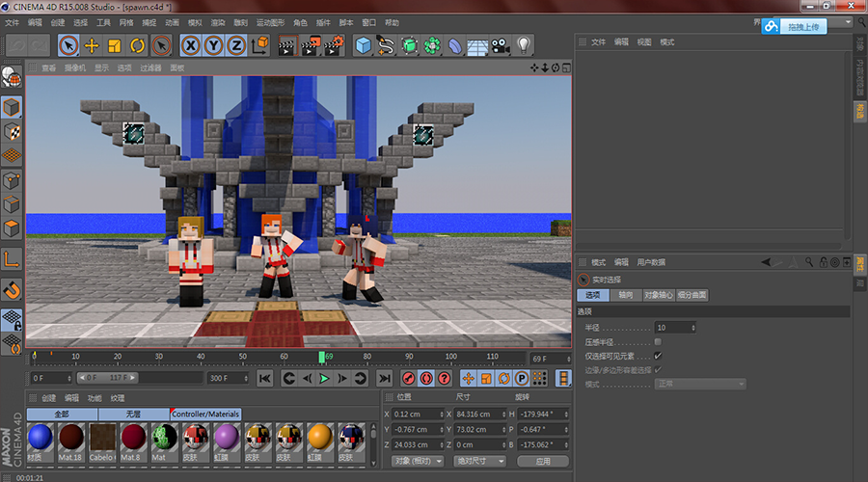
Task: Open the 渲染 menu in menu bar
Action: point(218,22)
